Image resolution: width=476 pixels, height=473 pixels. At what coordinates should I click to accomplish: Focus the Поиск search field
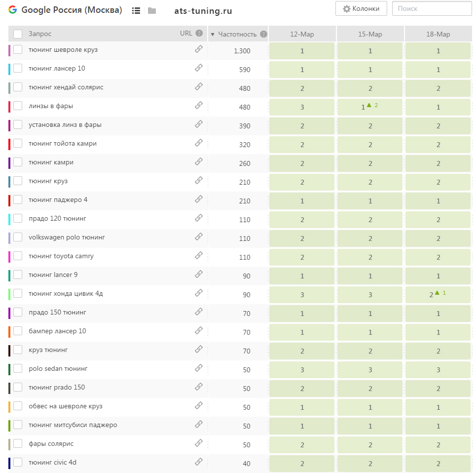pos(432,8)
